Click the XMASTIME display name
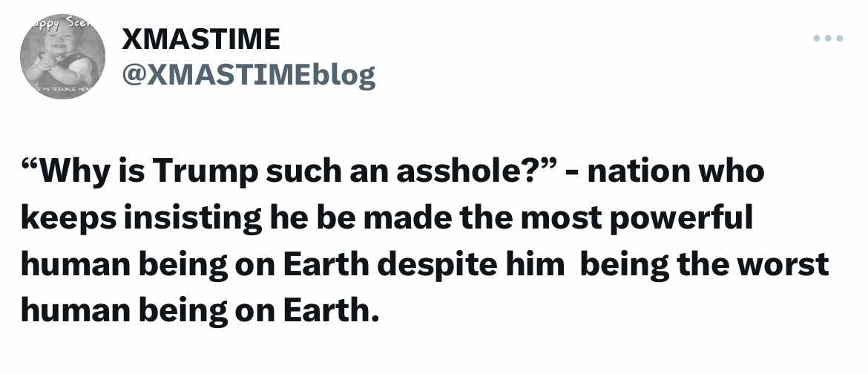This screenshot has height=374, width=868. pyautogui.click(x=201, y=39)
